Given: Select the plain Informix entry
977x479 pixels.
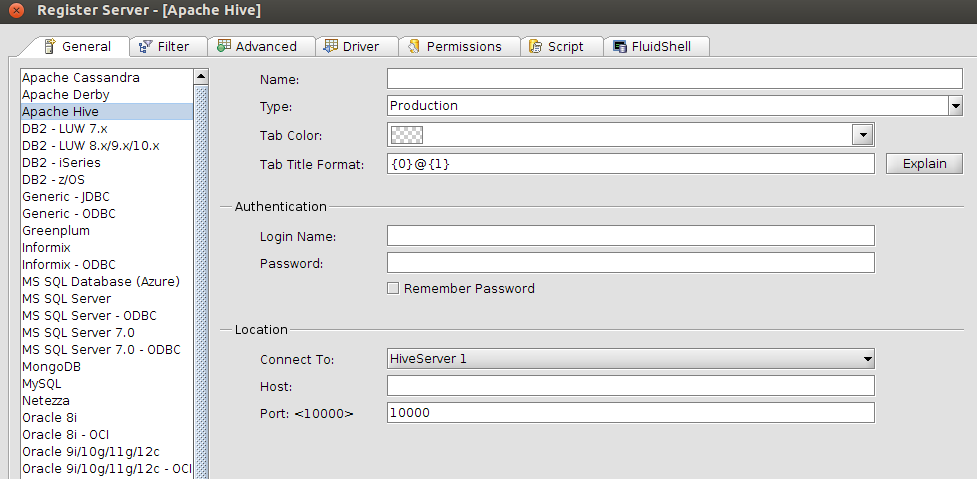Looking at the screenshot, I should tap(107, 248).
